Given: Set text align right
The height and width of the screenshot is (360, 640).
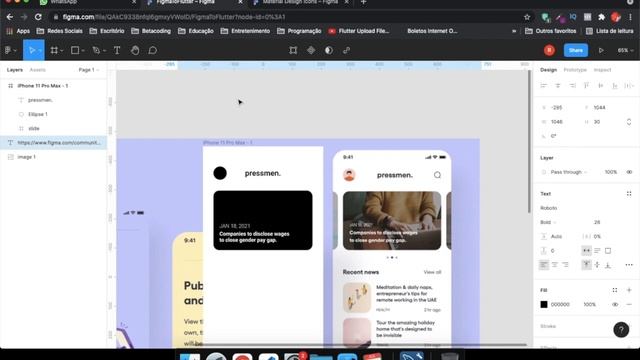Looking at the screenshot, I should [x=565, y=265].
